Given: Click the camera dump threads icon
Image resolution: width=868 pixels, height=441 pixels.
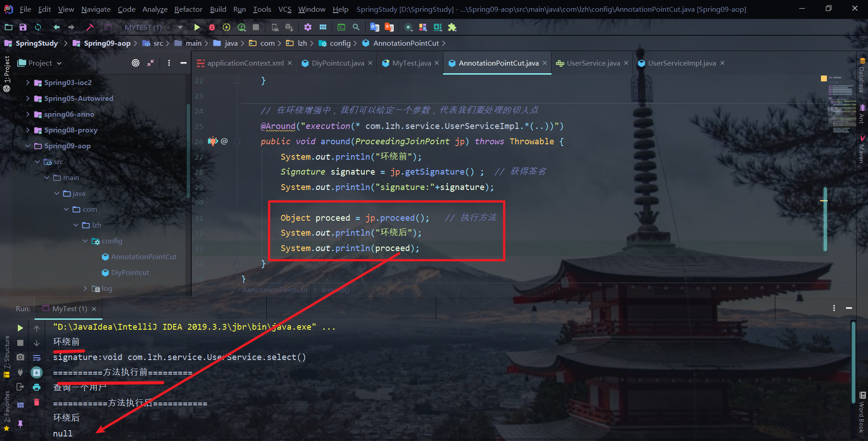Looking at the screenshot, I should pos(20,357).
